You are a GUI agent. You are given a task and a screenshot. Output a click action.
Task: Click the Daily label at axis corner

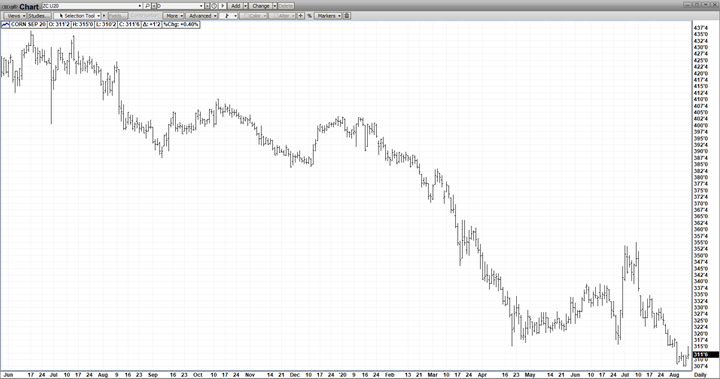click(x=700, y=375)
